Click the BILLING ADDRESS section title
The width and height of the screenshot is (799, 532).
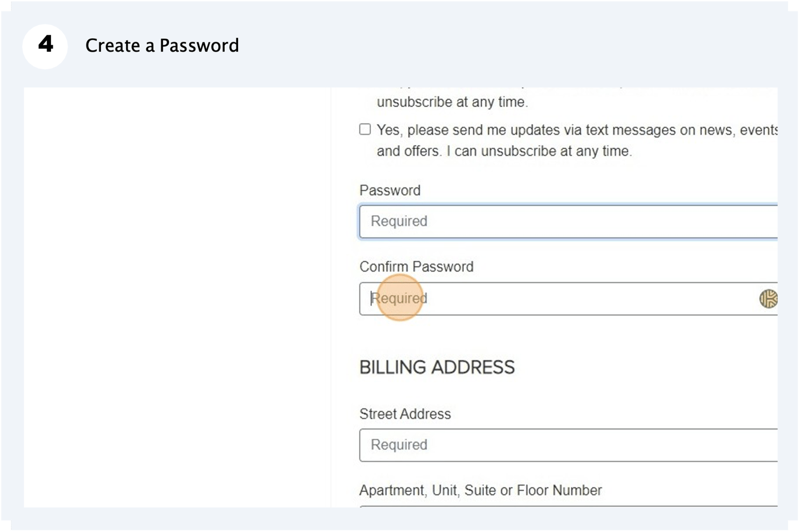point(438,367)
